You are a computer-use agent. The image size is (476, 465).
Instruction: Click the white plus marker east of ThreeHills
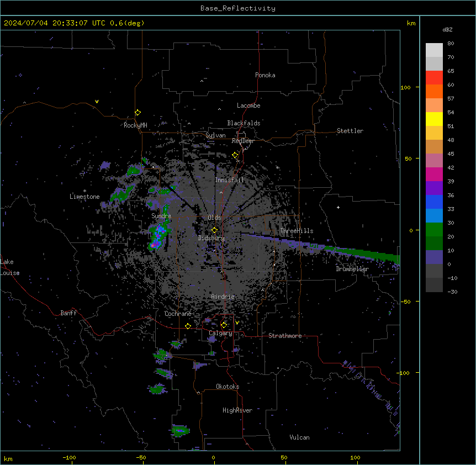(338, 207)
